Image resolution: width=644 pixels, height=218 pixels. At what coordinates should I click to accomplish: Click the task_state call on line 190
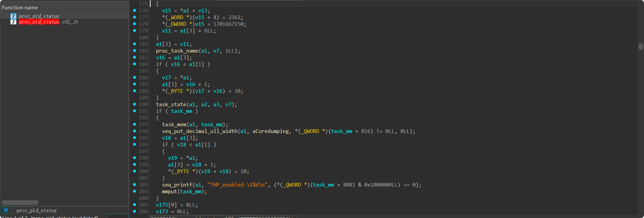171,104
